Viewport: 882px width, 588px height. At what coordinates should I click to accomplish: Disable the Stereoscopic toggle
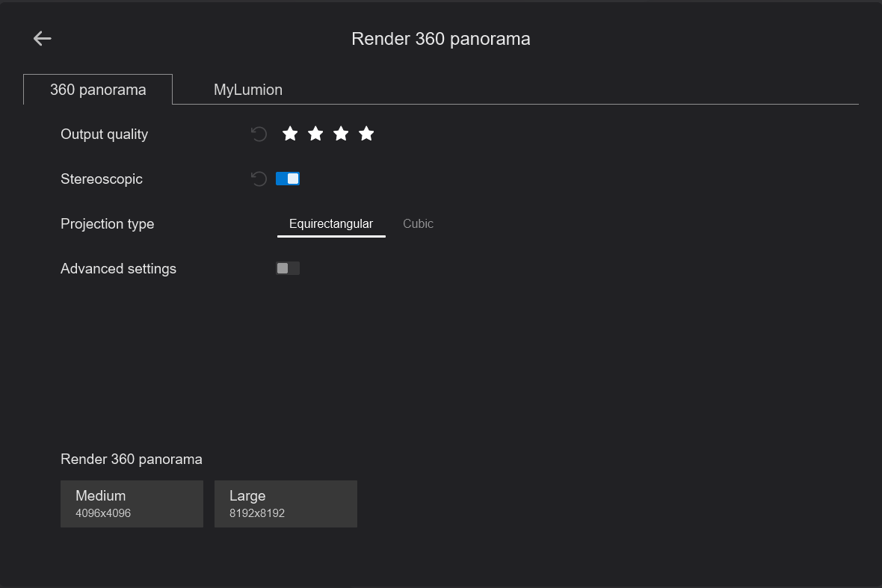pos(288,179)
